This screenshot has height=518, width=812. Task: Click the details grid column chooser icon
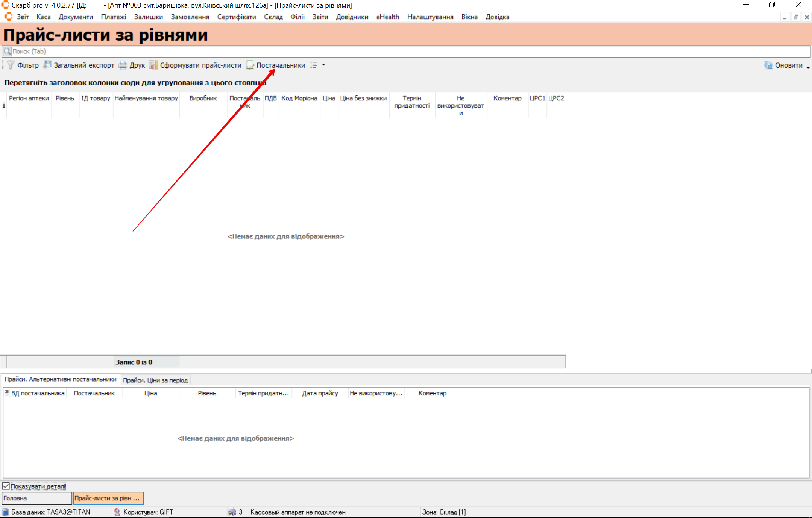pyautogui.click(x=7, y=393)
